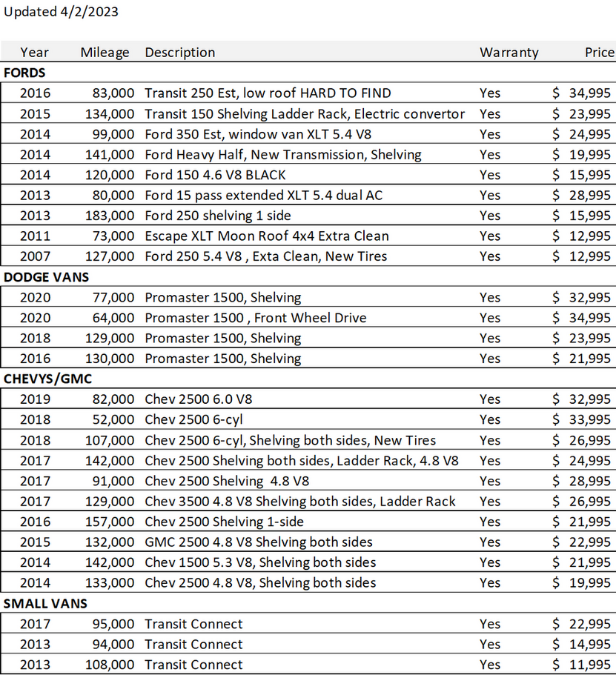Click the CHEVYS/GMC section heading

pyautogui.click(x=48, y=379)
